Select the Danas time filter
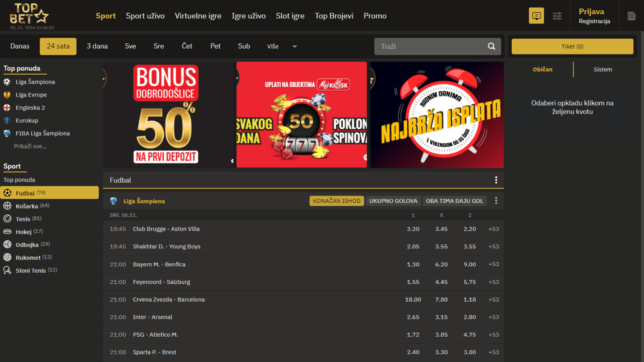This screenshot has height=362, width=644. pos(20,46)
